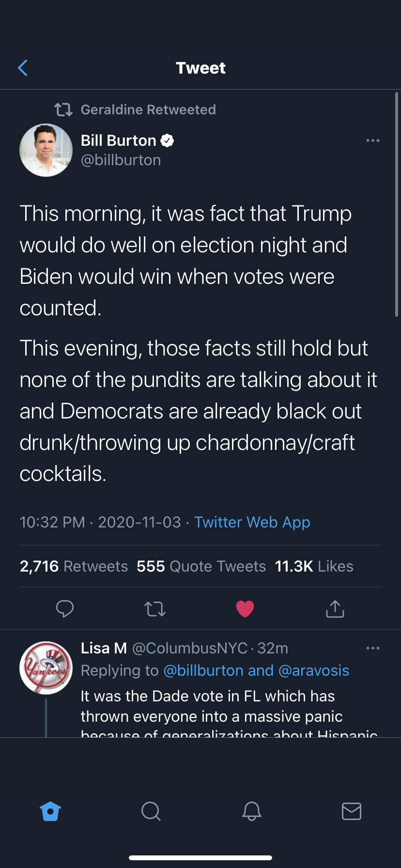Open the more options menu on Bill Burton's tweet
This screenshot has width=401, height=868.
(373, 140)
